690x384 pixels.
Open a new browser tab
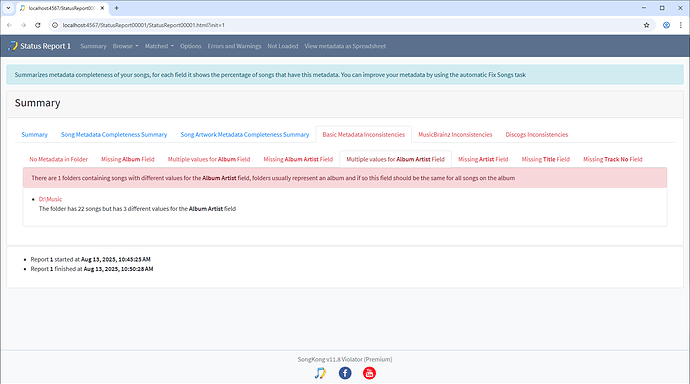(x=117, y=8)
